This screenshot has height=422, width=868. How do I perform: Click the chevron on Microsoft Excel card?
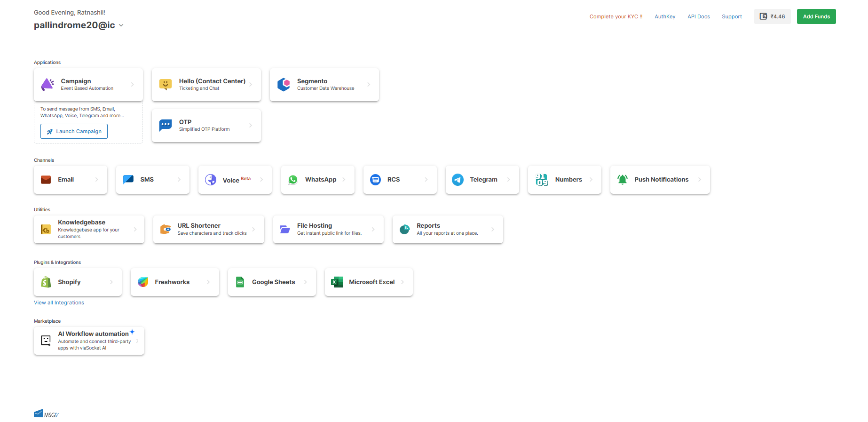point(402,282)
